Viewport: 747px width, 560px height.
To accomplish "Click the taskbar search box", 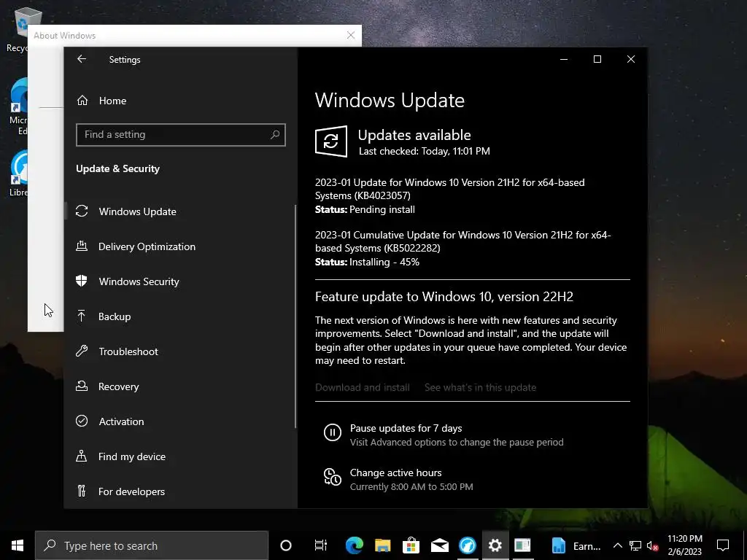I will coord(152,545).
